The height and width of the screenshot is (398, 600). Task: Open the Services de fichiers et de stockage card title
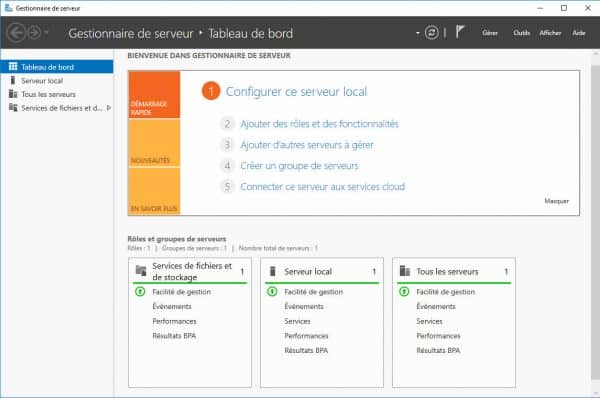pos(192,271)
